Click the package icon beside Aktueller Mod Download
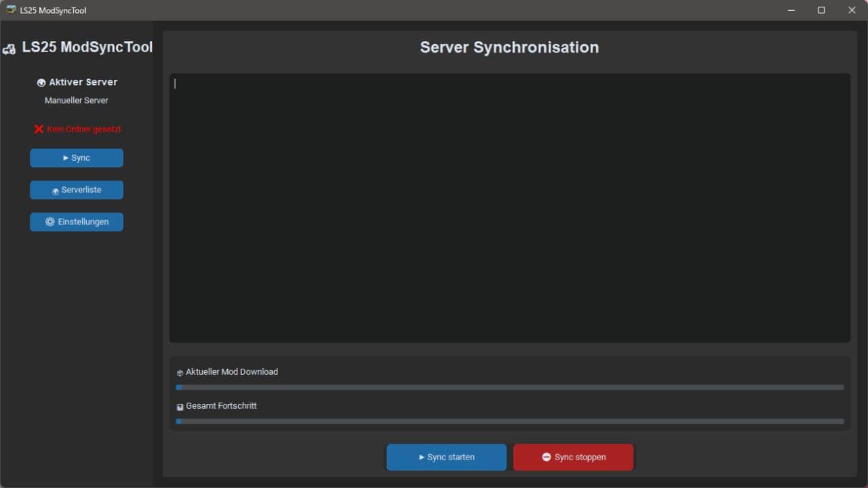868x488 pixels. click(x=180, y=373)
